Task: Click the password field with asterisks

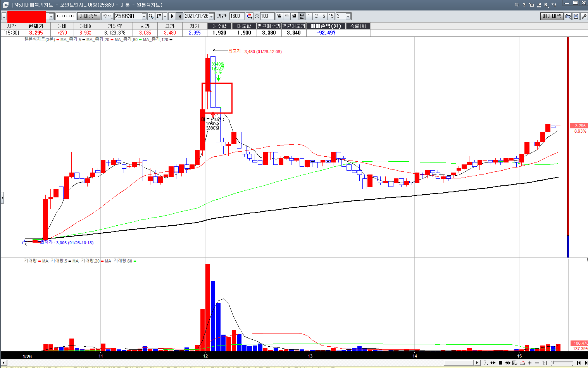Action: click(66, 16)
